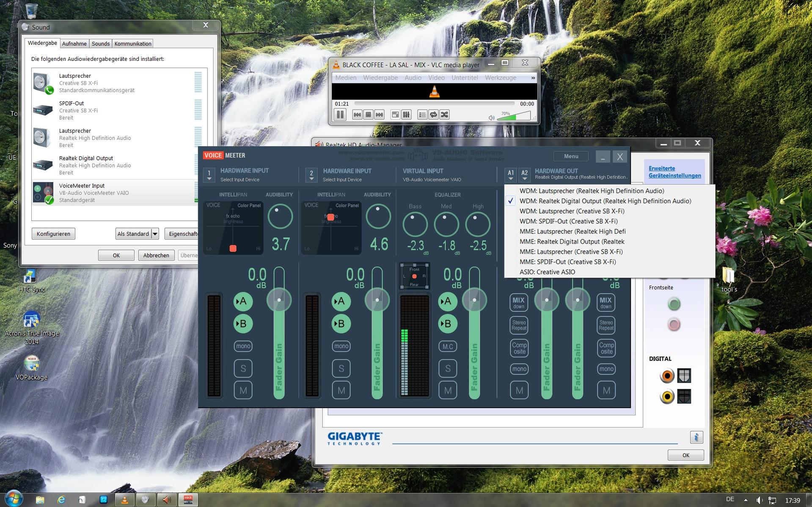This screenshot has height=507, width=812.
Task: Choose MME: Lautsprecher (Creative SB X-Fi)
Action: click(x=571, y=252)
